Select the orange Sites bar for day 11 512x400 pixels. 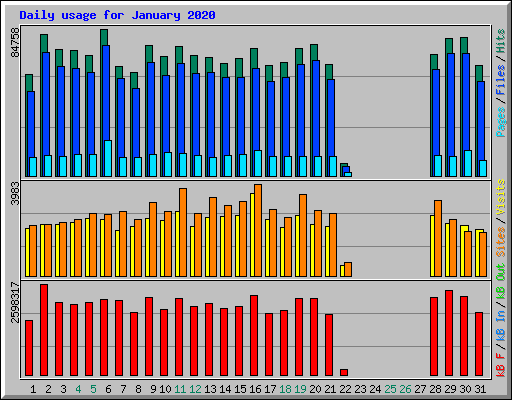183,232
